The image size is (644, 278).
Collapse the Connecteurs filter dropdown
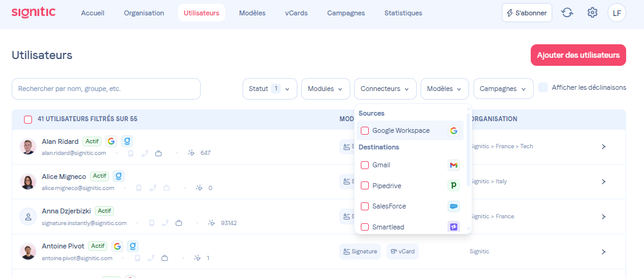(385, 89)
